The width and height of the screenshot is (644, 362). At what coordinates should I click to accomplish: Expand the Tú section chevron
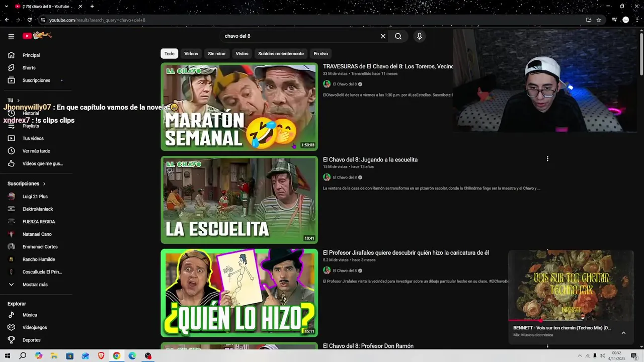click(19, 101)
